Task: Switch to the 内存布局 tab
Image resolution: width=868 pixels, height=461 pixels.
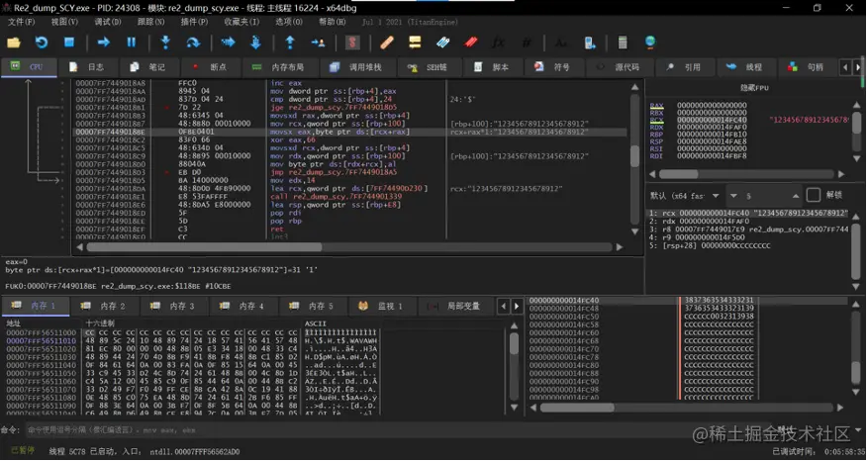Action: [278, 67]
